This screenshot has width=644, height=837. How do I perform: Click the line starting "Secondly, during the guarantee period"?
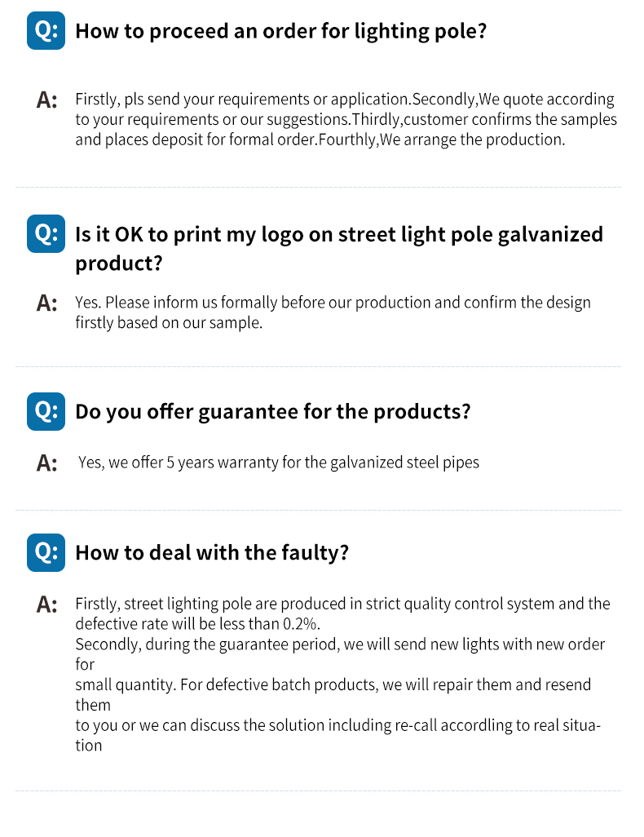coord(340,644)
